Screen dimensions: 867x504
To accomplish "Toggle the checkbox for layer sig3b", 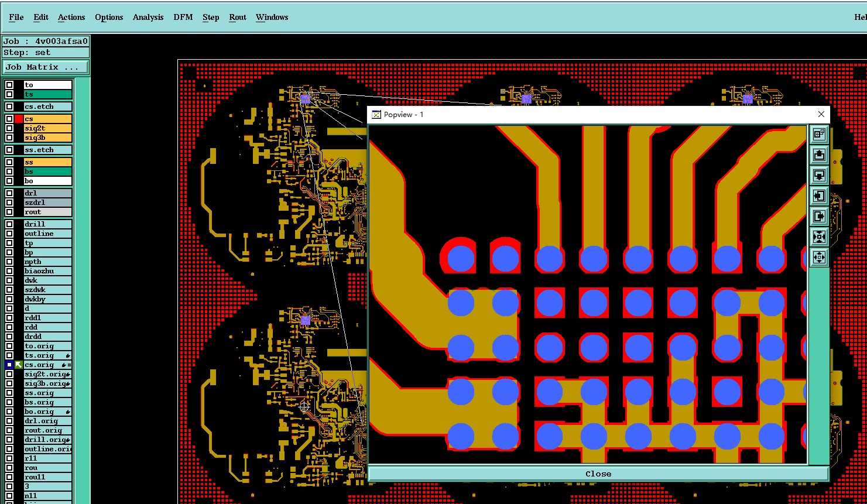I will (9, 138).
